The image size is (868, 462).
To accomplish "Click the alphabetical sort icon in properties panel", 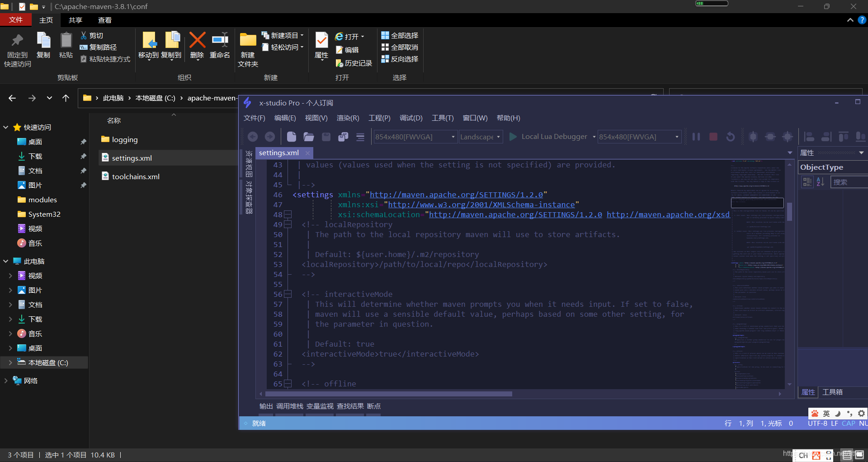I will coord(821,182).
